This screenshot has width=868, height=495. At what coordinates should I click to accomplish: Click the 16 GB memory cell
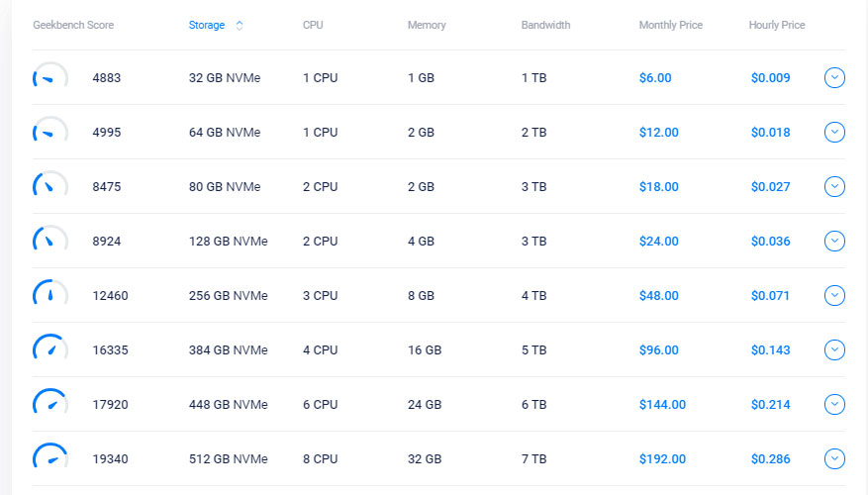click(425, 349)
